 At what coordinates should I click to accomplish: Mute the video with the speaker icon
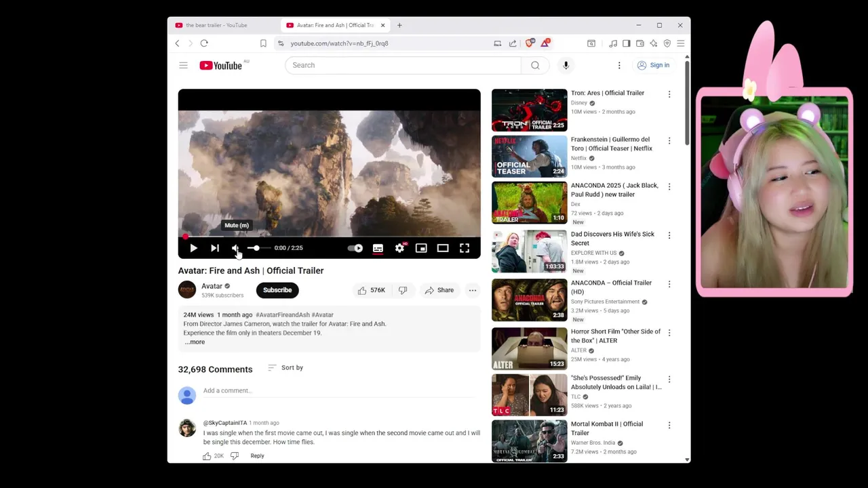(235, 248)
